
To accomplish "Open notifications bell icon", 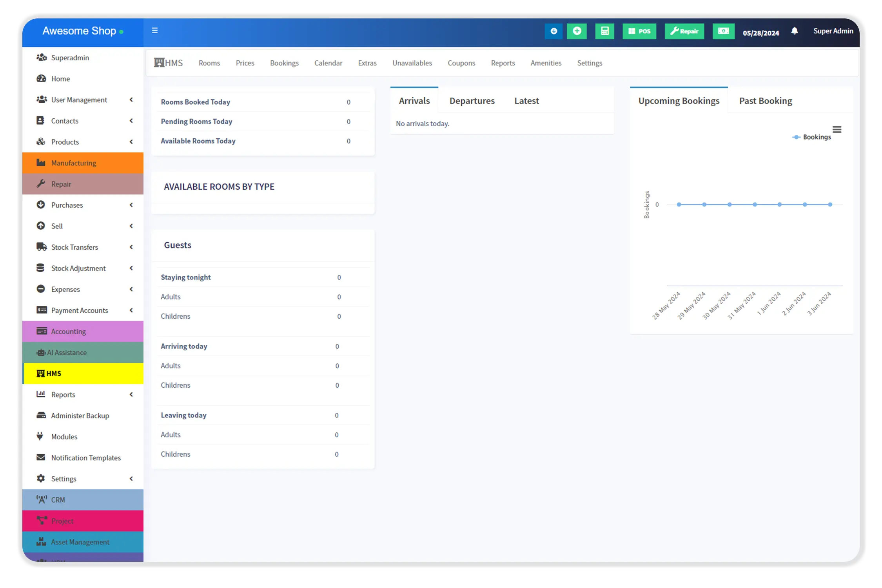I will [x=794, y=31].
